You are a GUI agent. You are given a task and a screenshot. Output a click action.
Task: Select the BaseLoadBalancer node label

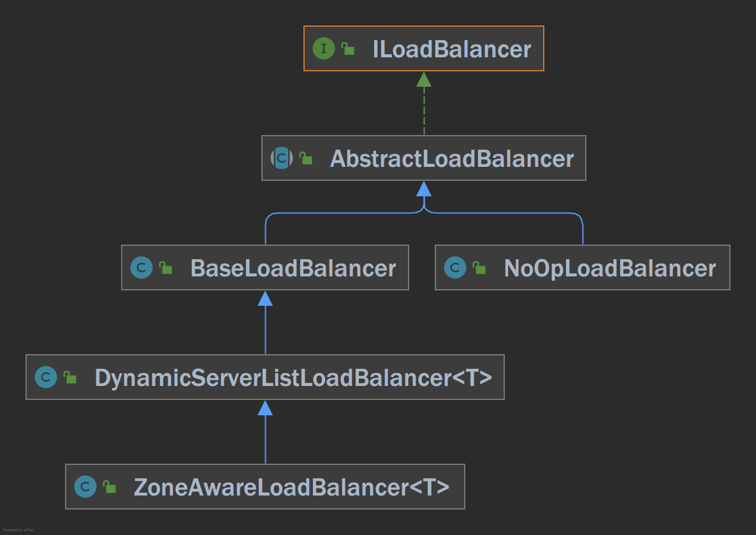pyautogui.click(x=293, y=268)
